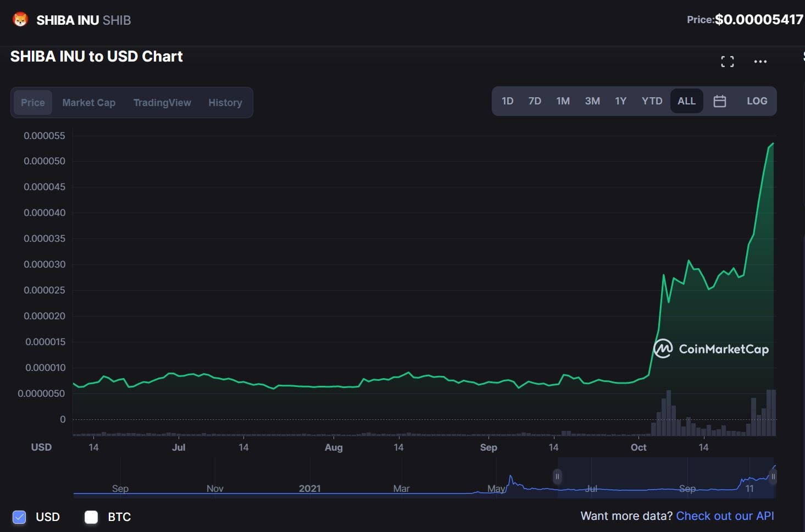
Task: Open the calendar date range picker
Action: (719, 101)
